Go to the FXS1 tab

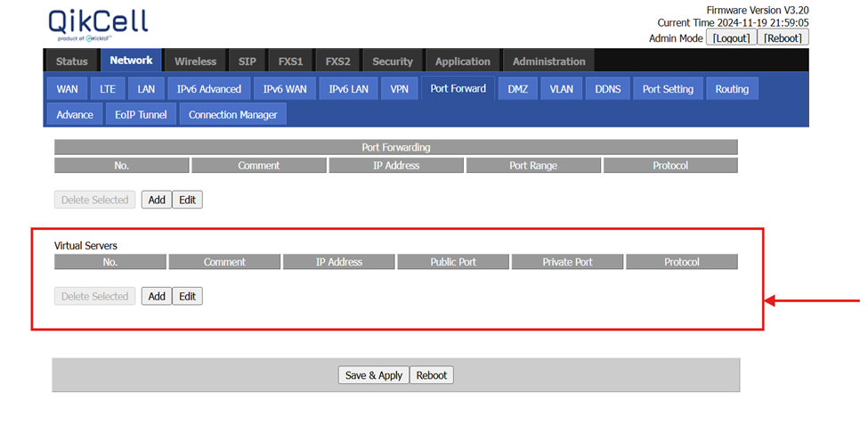point(290,61)
